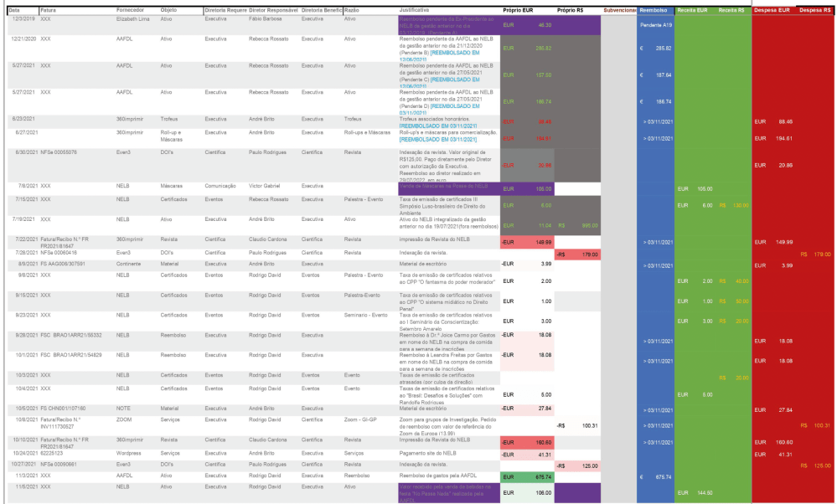
Task: Click the Fornecedor column header
Action: point(130,10)
